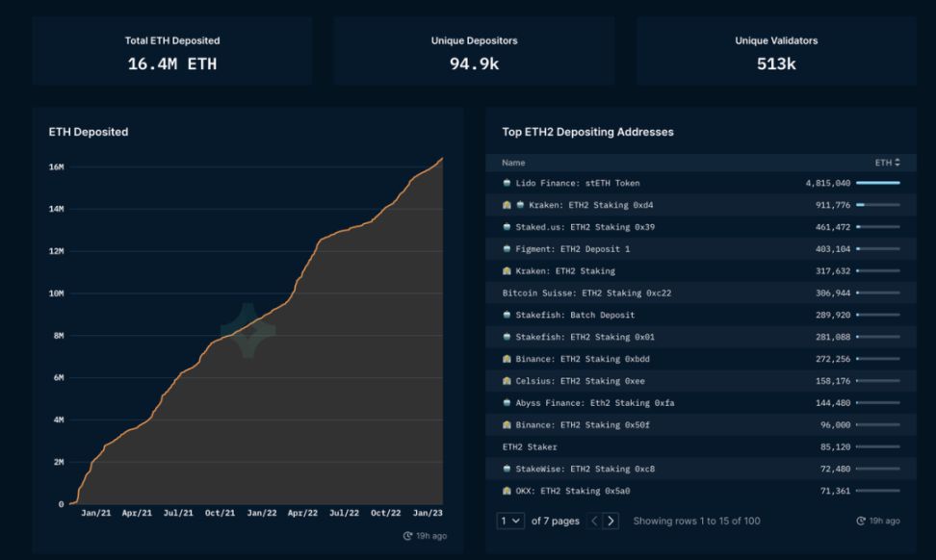Click the Lido Finance ETH amount bar
The width and height of the screenshot is (936, 560).
tap(877, 183)
